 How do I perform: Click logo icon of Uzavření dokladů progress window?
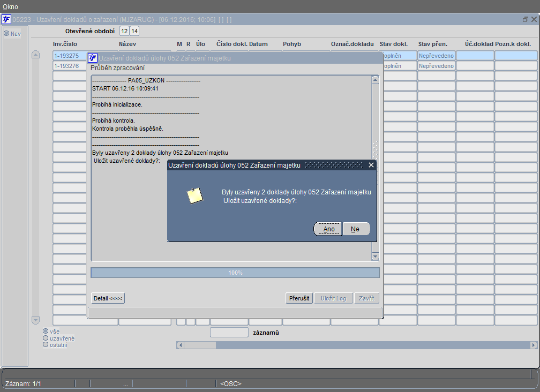click(x=93, y=58)
